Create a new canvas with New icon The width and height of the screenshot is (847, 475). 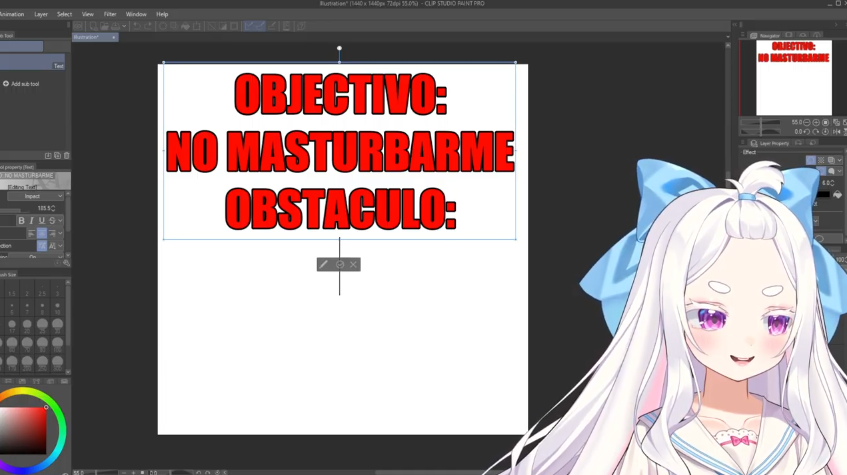click(x=93, y=26)
